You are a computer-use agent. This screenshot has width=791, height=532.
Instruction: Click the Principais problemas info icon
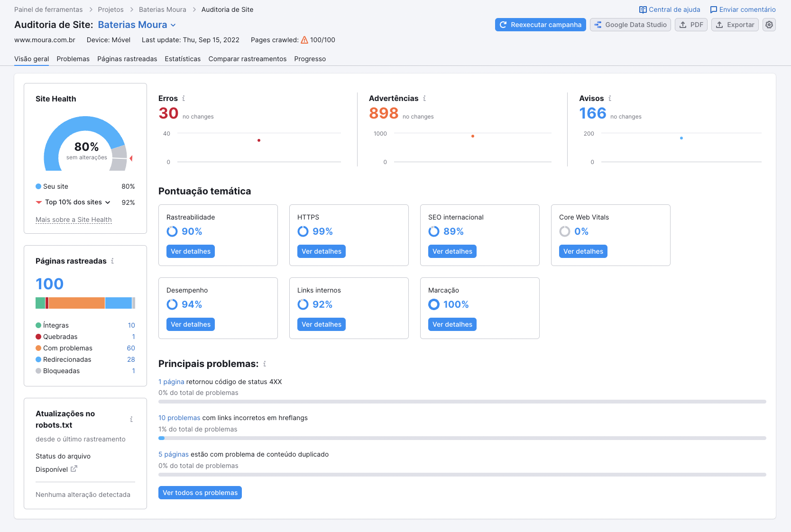(x=265, y=364)
